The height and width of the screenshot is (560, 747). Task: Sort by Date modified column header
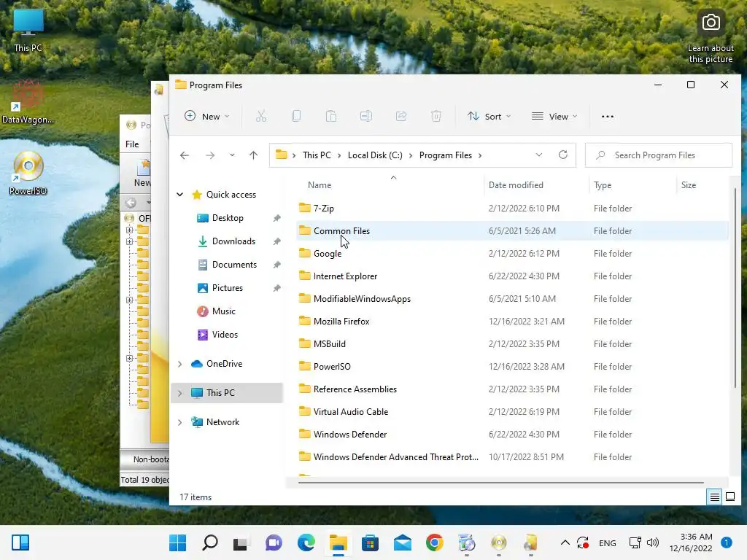[x=516, y=185]
